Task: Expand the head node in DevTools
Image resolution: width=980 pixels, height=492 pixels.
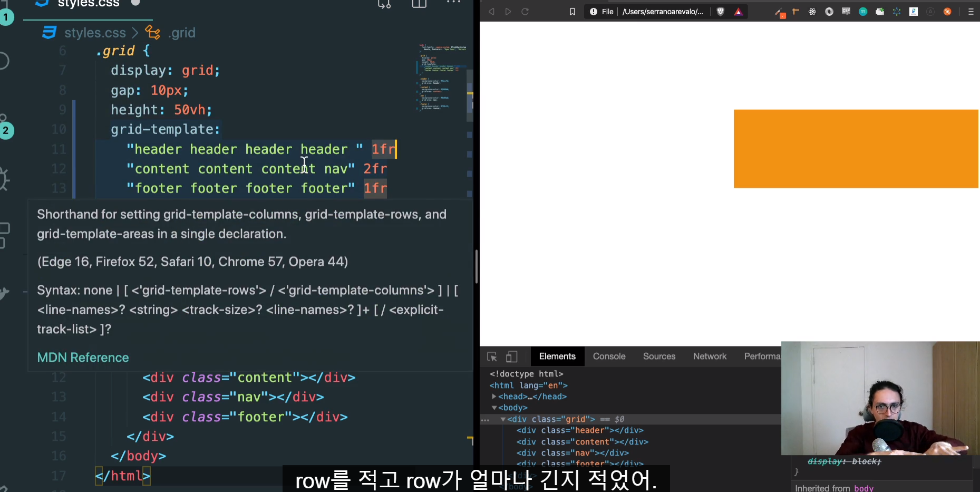Action: pyautogui.click(x=494, y=397)
